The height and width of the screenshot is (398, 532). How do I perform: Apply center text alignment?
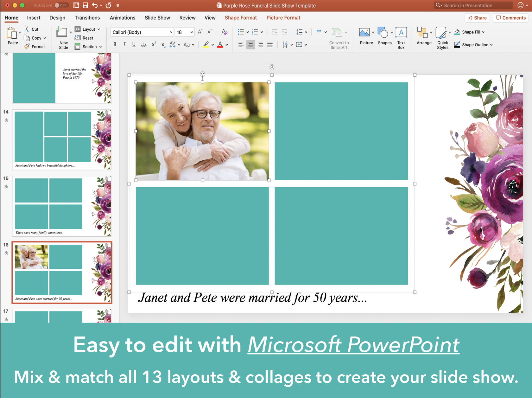click(x=250, y=44)
